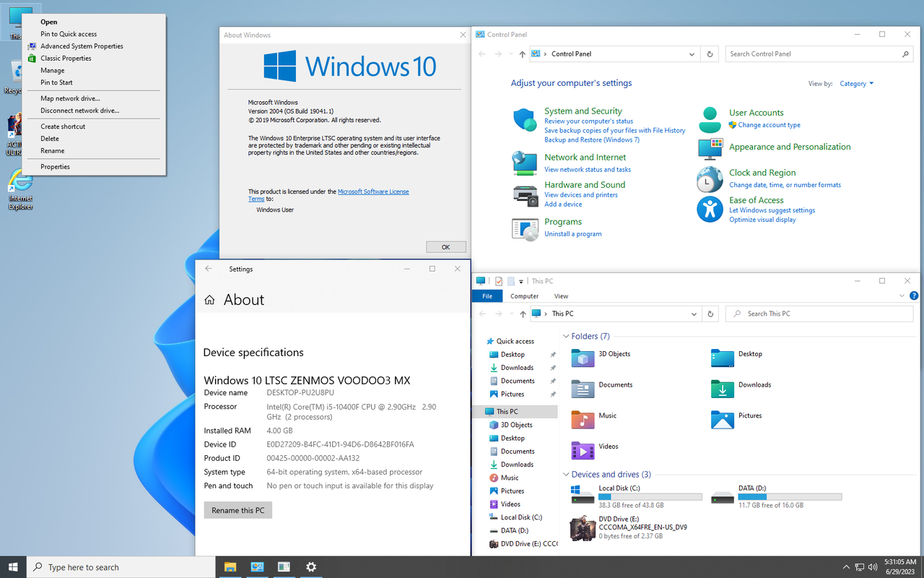Collapse the Folders (7) group
This screenshot has height=578, width=924.
566,337
